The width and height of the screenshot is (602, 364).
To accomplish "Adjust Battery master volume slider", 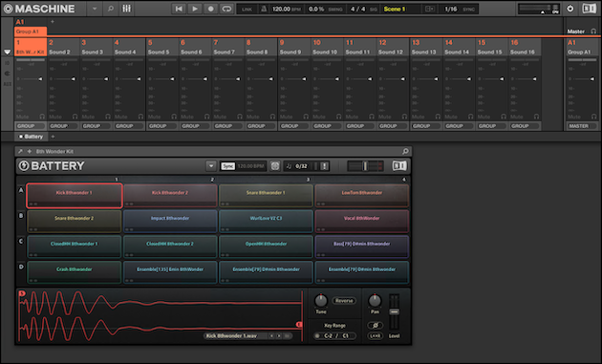I will (x=365, y=166).
